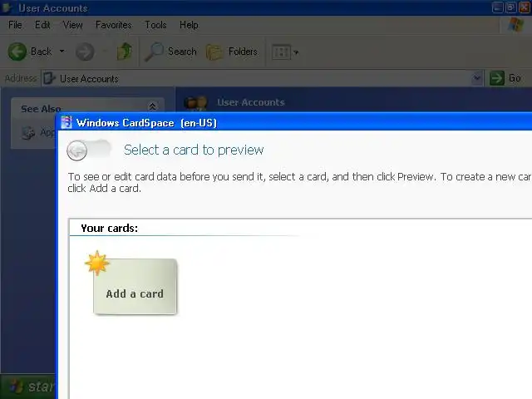
Task: Open the View menu
Action: [72, 25]
